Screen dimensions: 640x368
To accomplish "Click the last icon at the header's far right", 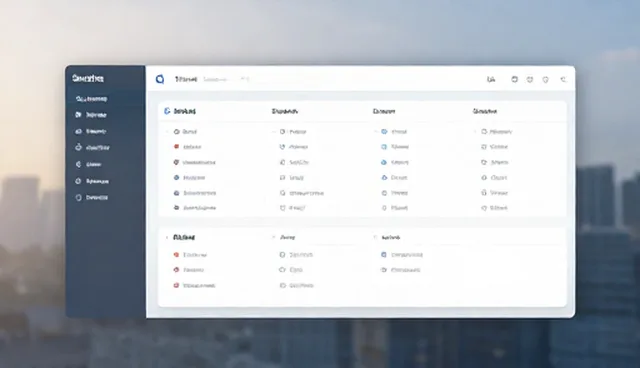I will point(563,80).
